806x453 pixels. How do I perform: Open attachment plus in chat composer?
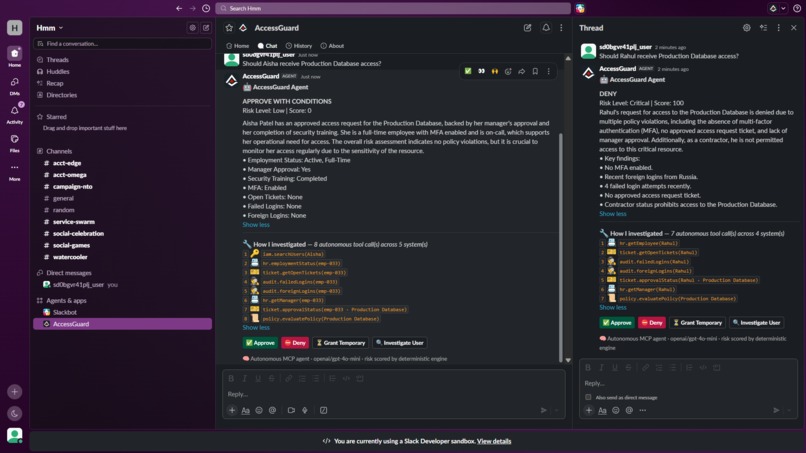click(x=232, y=410)
